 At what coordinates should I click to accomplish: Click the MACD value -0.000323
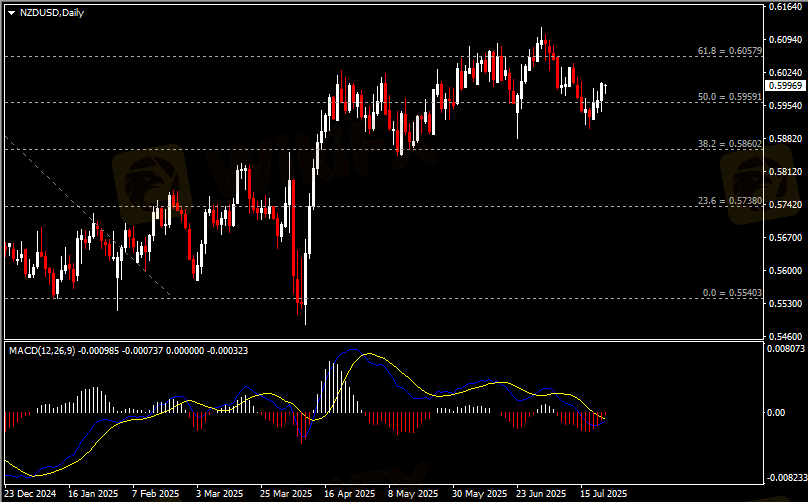pyautogui.click(x=227, y=350)
